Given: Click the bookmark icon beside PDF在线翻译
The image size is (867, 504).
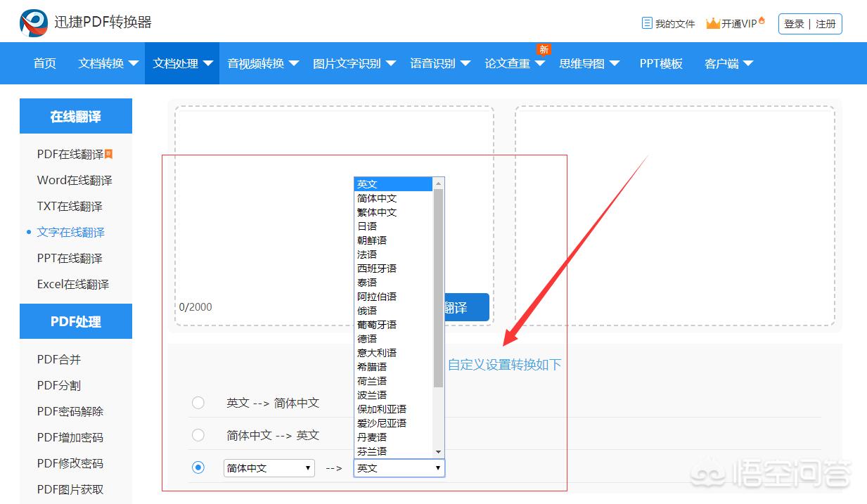Looking at the screenshot, I should click(108, 154).
